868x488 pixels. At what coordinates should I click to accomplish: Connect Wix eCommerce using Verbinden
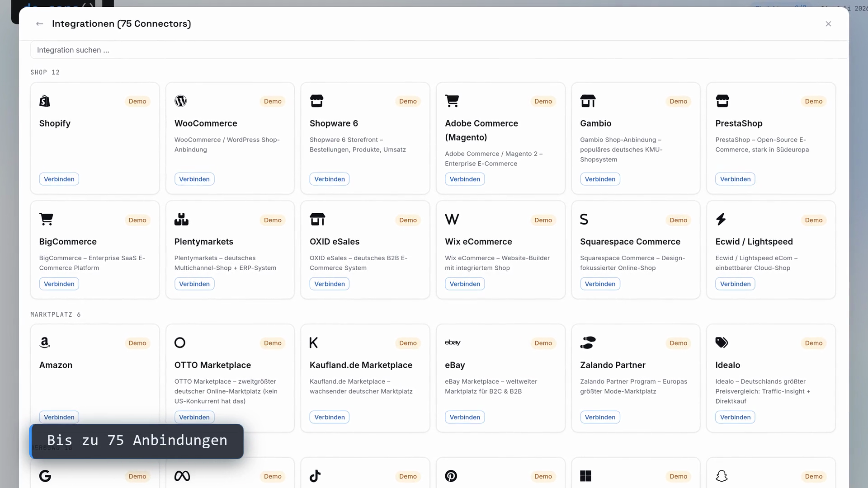coord(465,284)
